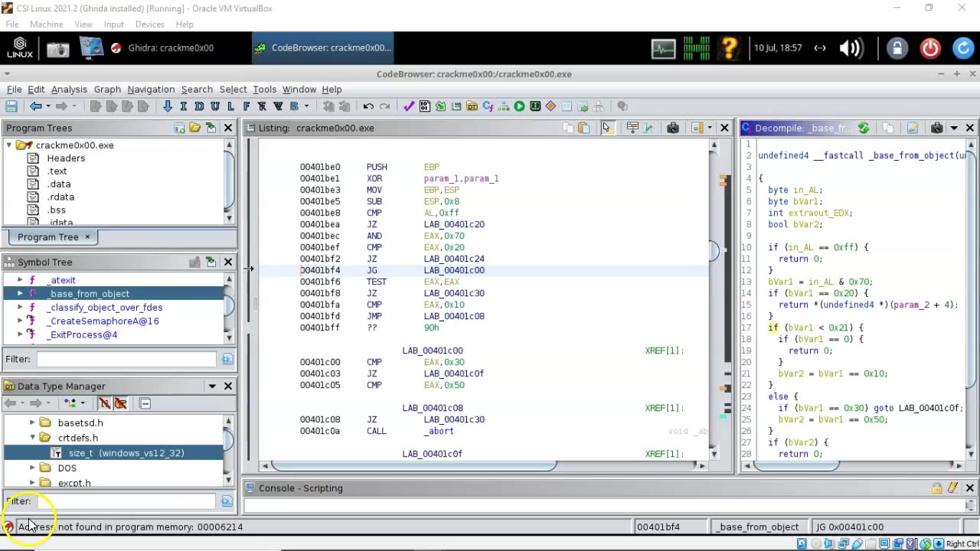Open VirtualBox Devices menu
Viewport: 980px width, 551px height.
click(149, 24)
